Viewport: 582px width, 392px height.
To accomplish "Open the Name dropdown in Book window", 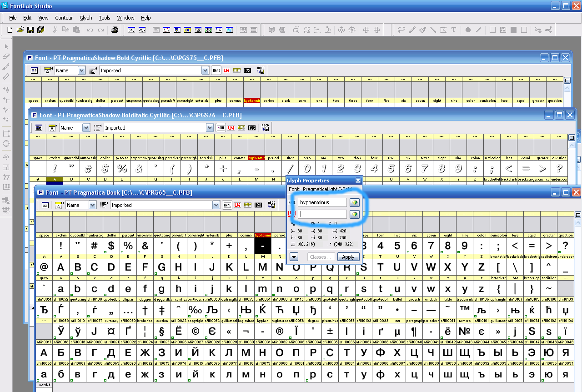I will (92, 205).
